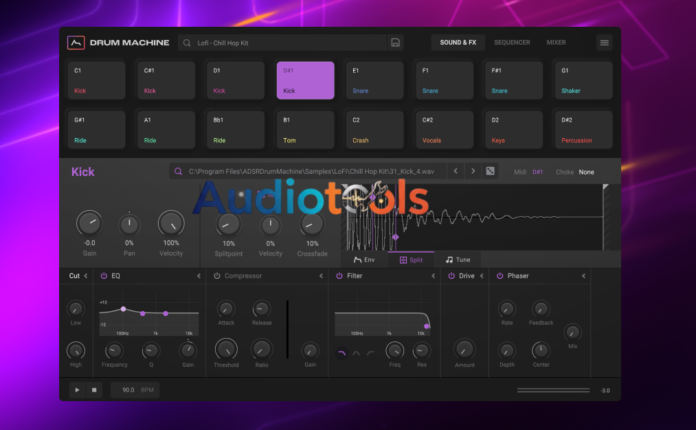Click the magnifier icon beside sample path
Viewport: 696px width, 430px height.
[179, 172]
